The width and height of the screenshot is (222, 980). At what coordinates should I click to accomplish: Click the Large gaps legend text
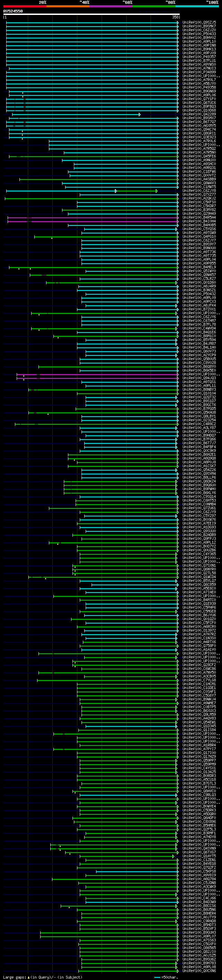43,977
